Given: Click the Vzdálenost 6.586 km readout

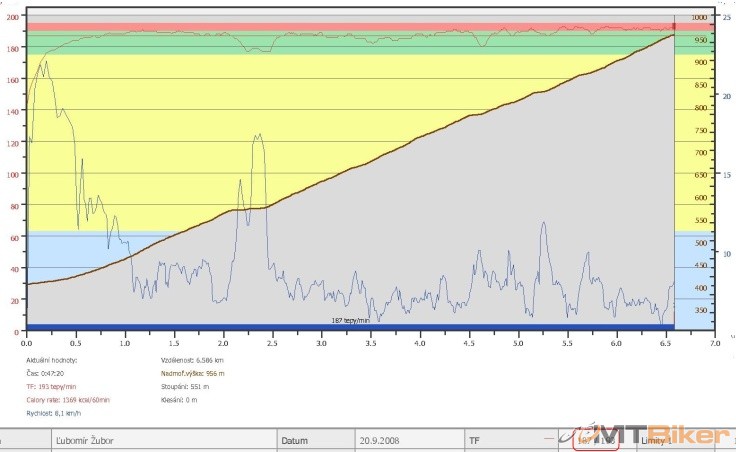Looking at the screenshot, I should coord(192,359).
